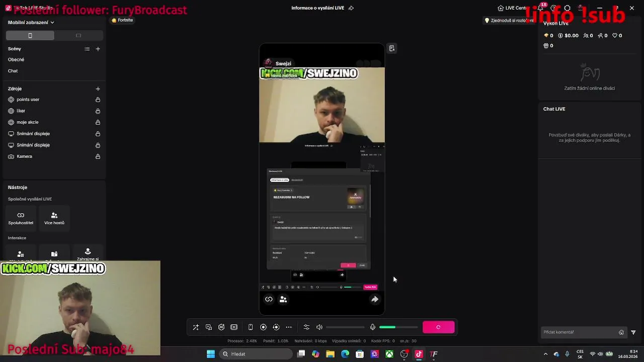This screenshot has height=362, width=644.
Task: Open the Windows Start button
Action: [x=211, y=354]
